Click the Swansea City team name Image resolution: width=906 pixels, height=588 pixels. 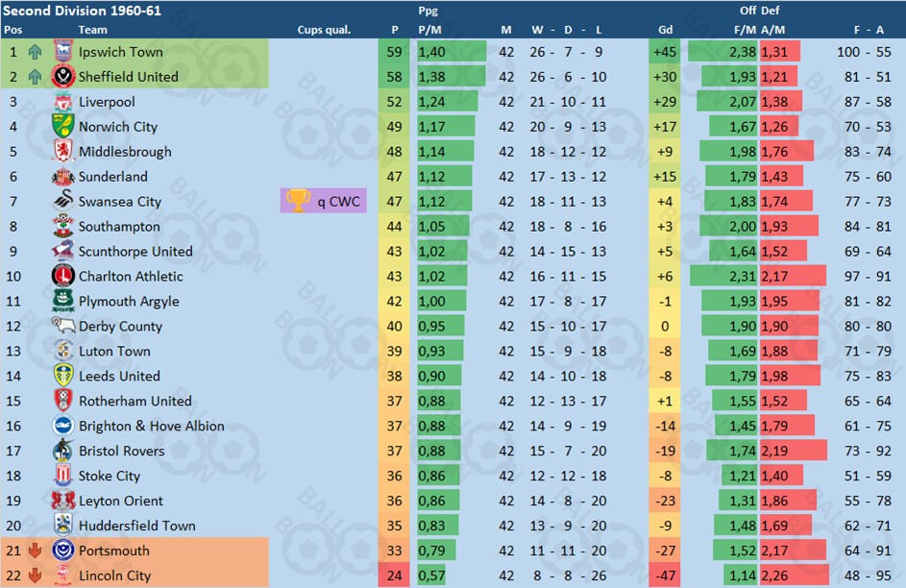119,202
